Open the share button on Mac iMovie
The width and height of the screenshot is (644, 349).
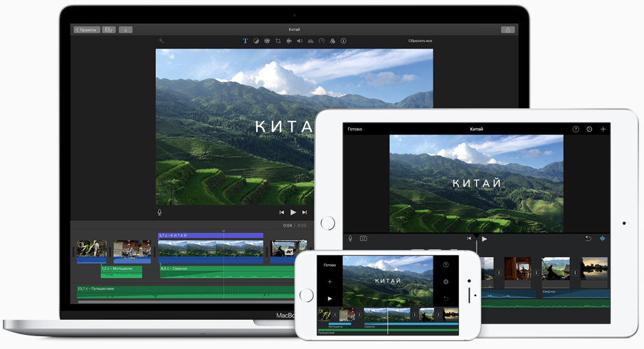[x=507, y=30]
